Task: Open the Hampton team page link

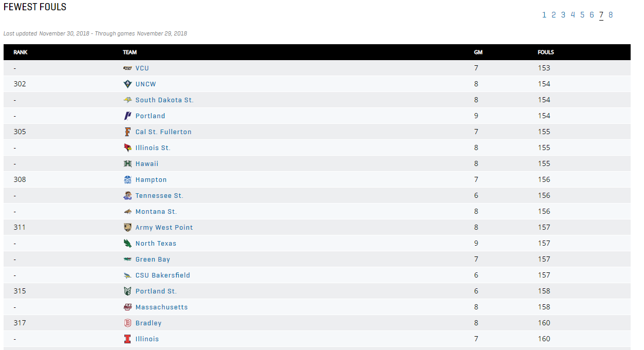Action: [151, 180]
